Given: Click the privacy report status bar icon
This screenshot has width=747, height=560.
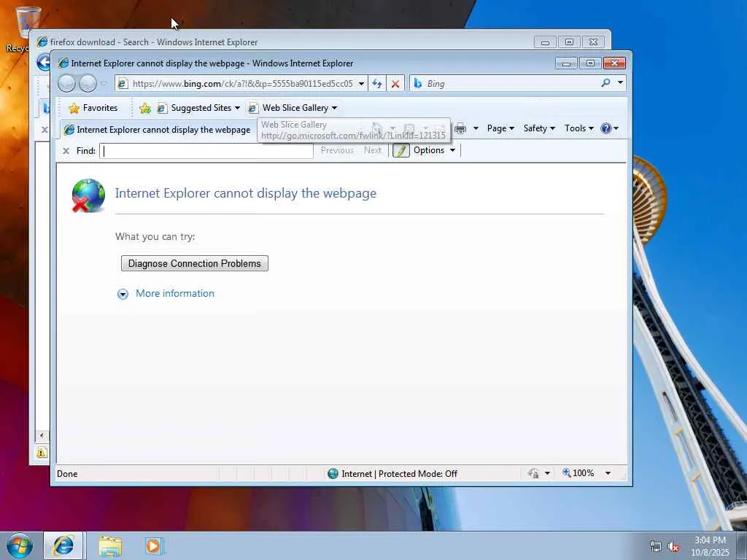Looking at the screenshot, I should [533, 473].
